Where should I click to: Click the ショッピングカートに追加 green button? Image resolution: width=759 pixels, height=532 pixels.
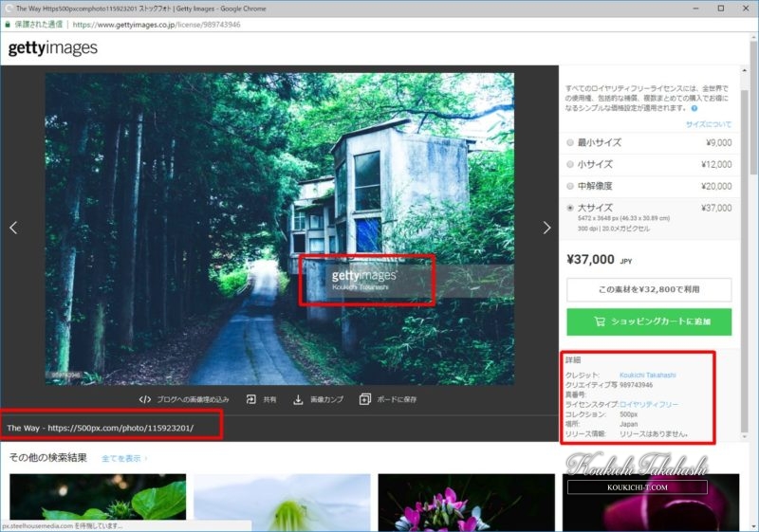649,321
